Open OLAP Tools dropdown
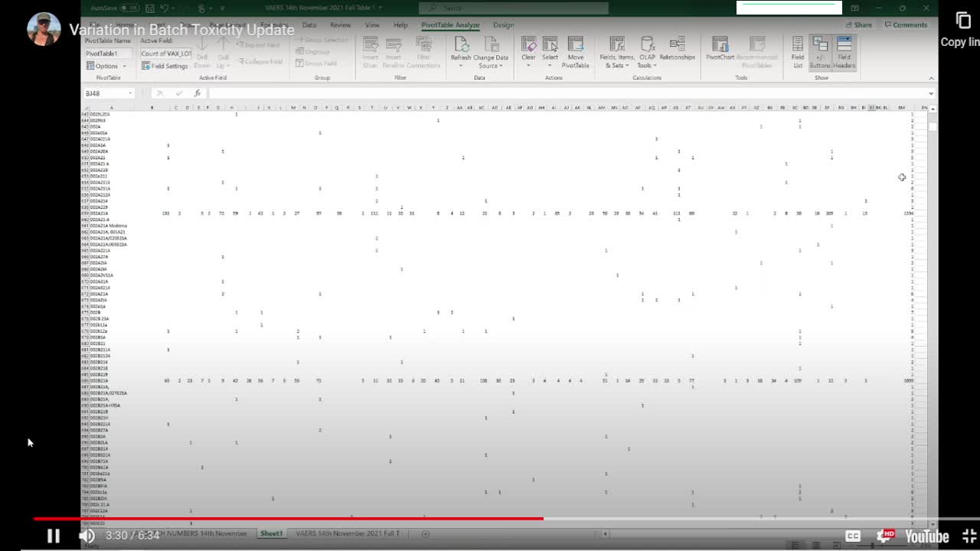Image resolution: width=980 pixels, height=551 pixels. (x=648, y=52)
